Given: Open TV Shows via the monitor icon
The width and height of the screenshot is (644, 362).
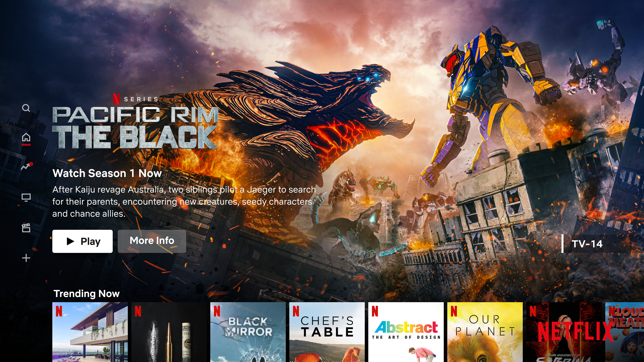Looking at the screenshot, I should 26,197.
